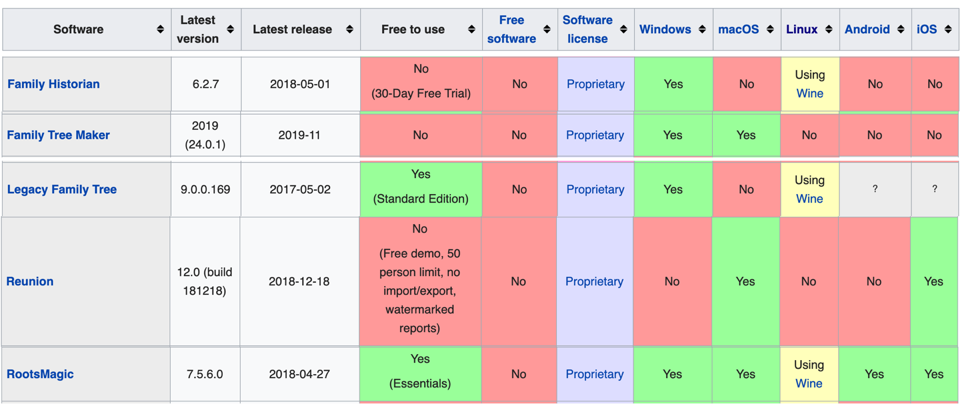Viewport: 966px width, 414px height.
Task: Open the Family Tree Maker article
Action: point(58,135)
